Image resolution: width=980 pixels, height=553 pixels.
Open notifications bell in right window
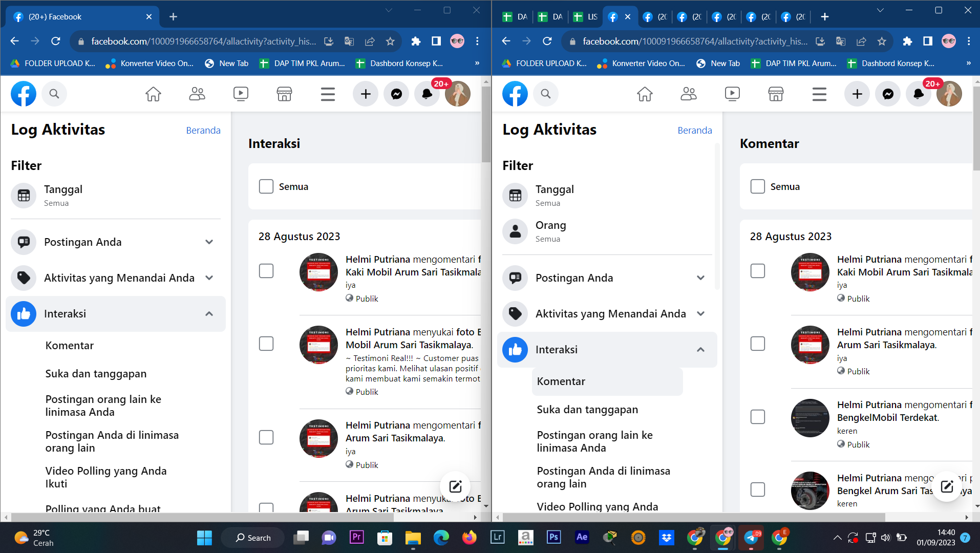click(918, 94)
